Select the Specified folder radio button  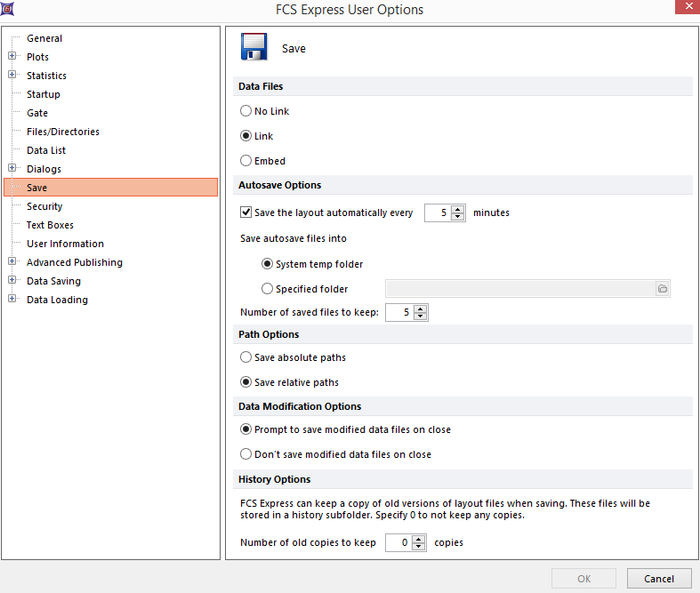tap(268, 289)
